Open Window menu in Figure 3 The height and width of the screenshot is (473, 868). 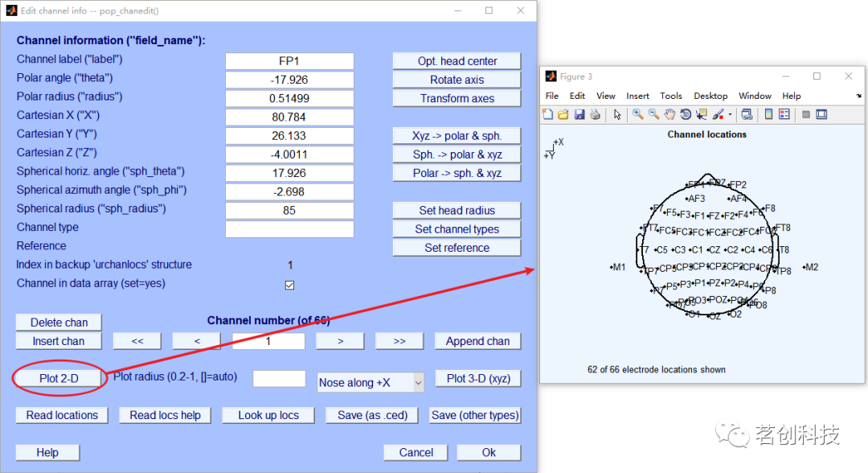(x=755, y=96)
